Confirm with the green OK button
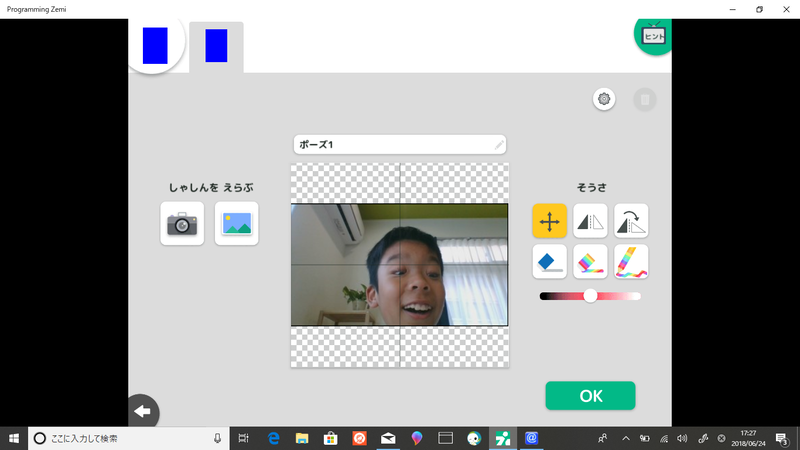The height and width of the screenshot is (450, 800). pos(590,396)
